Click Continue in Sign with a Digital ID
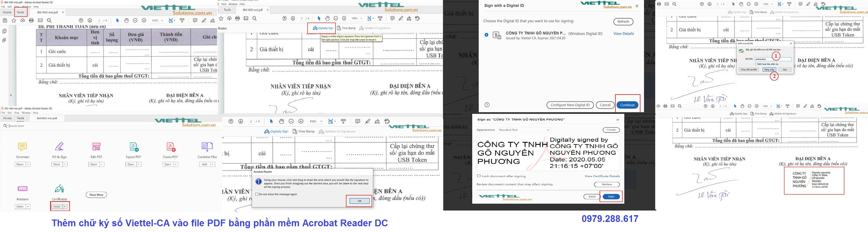This screenshot has width=868, height=232. point(627,105)
